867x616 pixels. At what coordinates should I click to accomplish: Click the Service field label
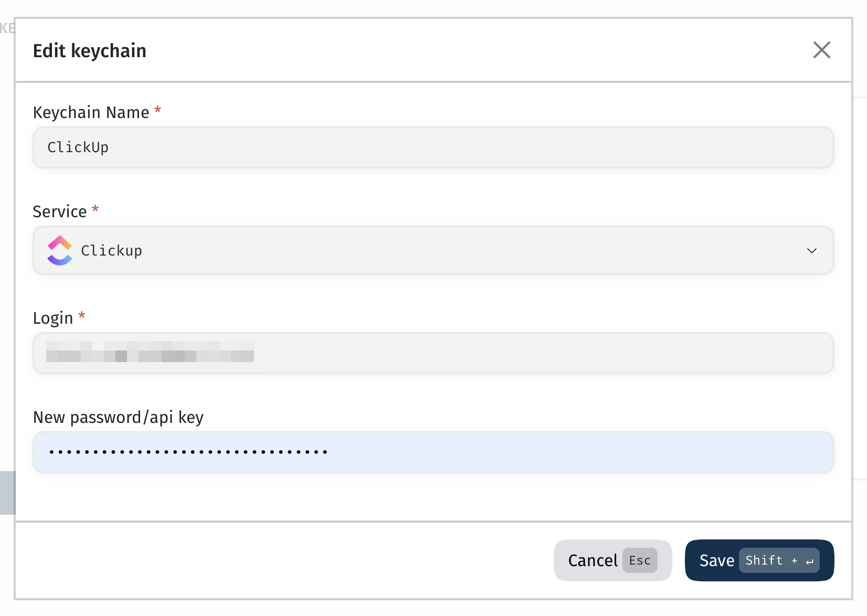point(60,211)
